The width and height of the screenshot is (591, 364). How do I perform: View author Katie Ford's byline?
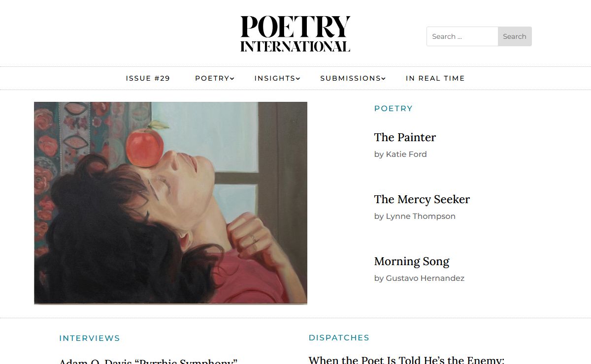pos(400,154)
